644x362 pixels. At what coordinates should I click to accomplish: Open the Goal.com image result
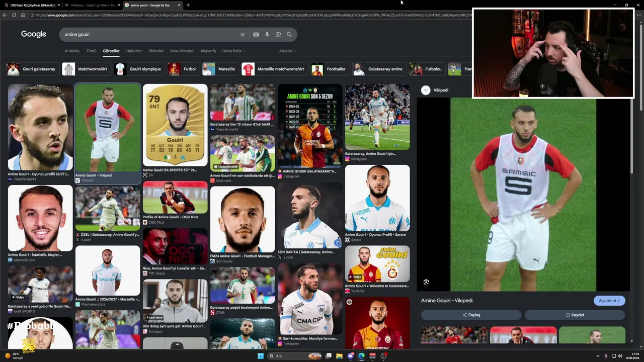coord(243,154)
